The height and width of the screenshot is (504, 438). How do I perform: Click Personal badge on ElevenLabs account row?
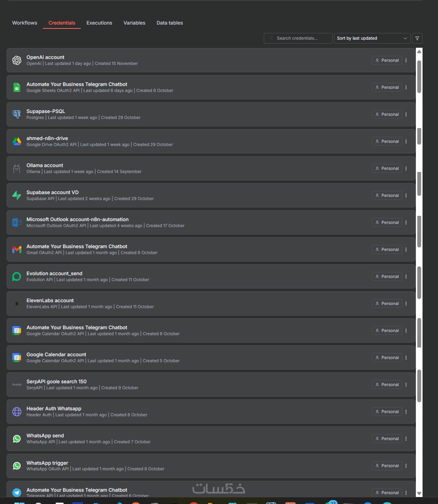(x=387, y=304)
